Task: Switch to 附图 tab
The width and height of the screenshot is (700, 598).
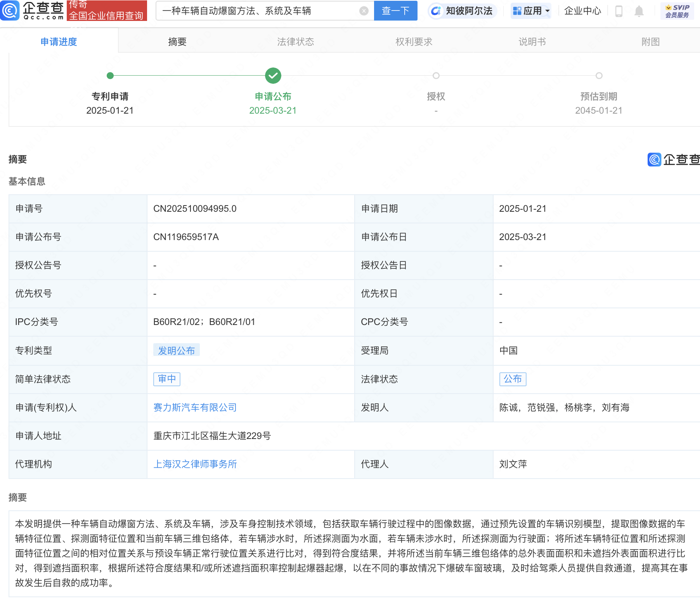Action: point(650,41)
